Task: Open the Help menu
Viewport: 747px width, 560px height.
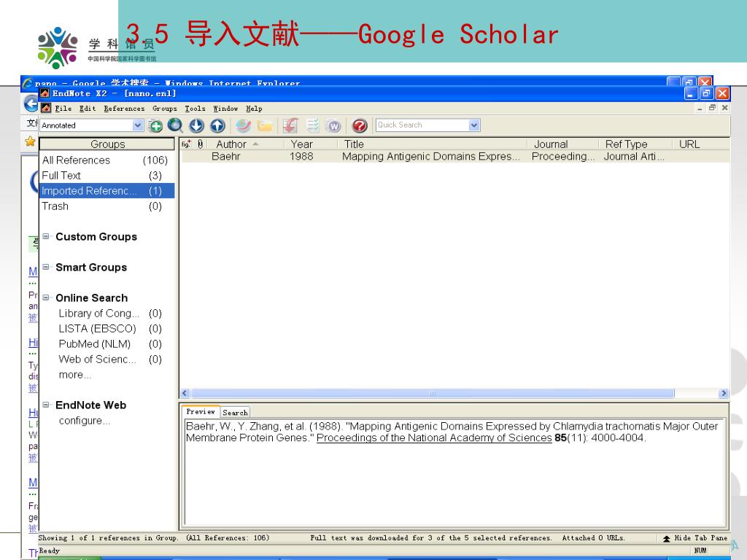Action: pyautogui.click(x=254, y=109)
